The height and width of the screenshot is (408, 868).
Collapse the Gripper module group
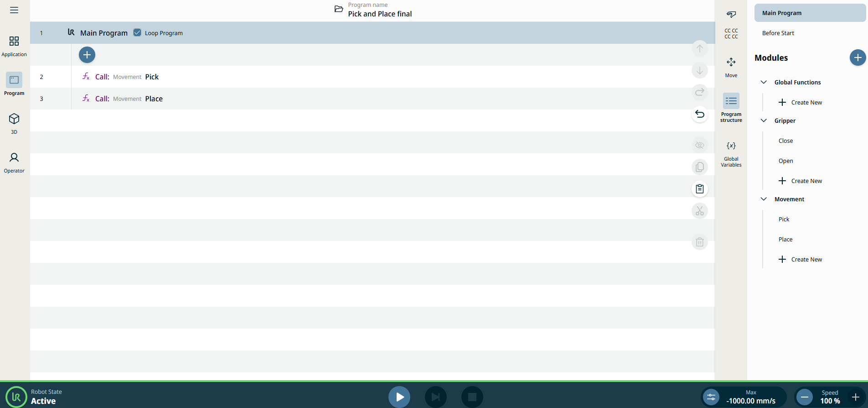click(764, 120)
